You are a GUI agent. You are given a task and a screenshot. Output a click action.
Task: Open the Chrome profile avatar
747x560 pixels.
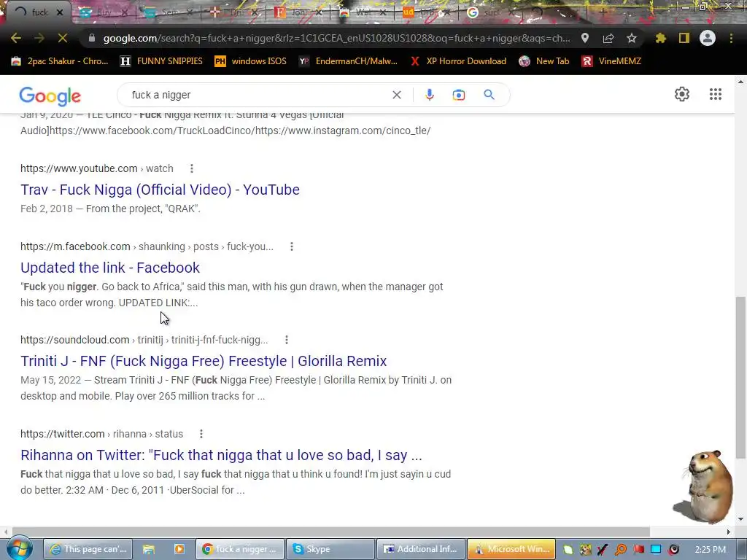(x=708, y=38)
